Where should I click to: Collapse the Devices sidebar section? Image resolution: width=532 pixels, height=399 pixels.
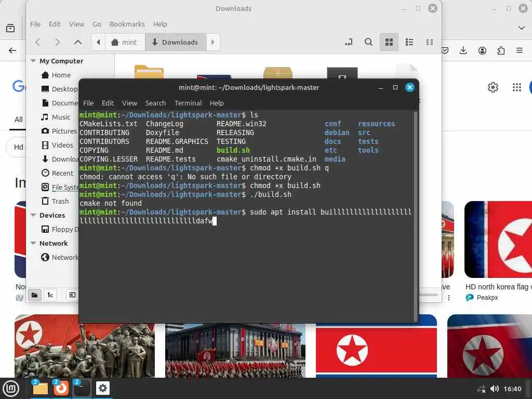pos(33,215)
